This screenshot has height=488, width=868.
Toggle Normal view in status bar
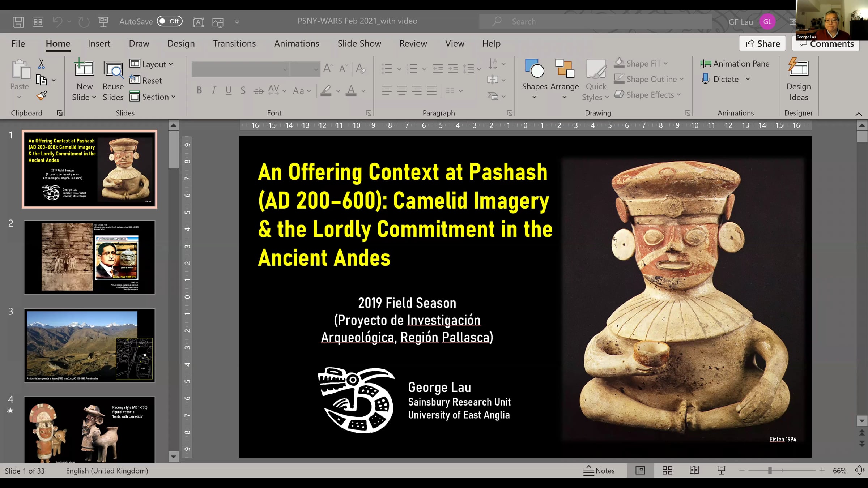[640, 470]
